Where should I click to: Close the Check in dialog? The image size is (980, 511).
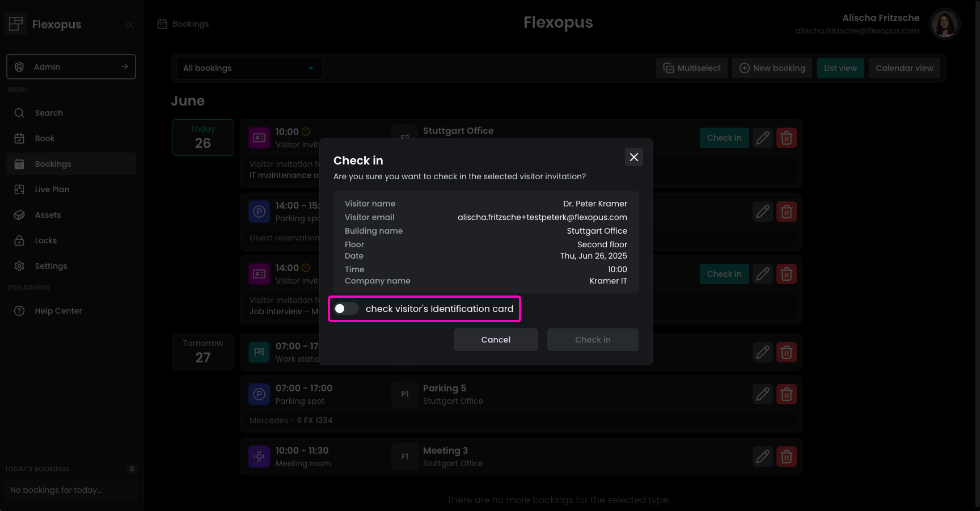(633, 157)
